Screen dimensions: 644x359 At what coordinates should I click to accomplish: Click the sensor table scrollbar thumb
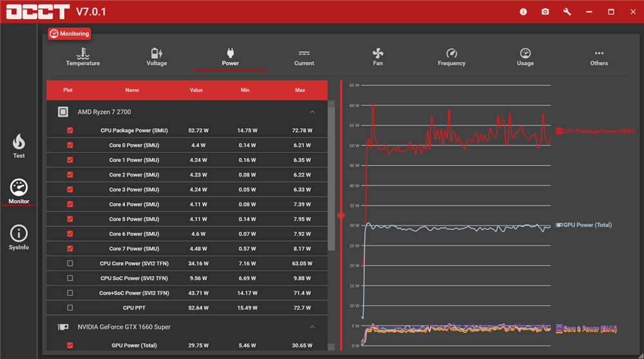pos(331,179)
